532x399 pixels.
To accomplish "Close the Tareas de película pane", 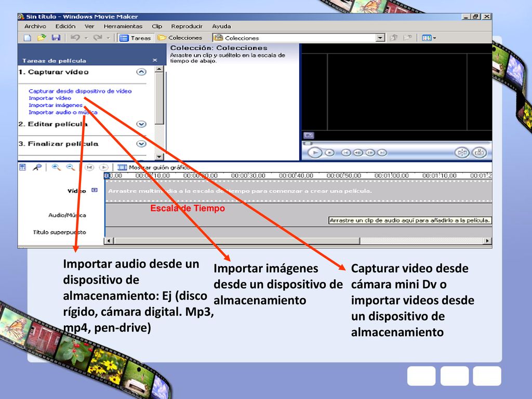I will [155, 60].
